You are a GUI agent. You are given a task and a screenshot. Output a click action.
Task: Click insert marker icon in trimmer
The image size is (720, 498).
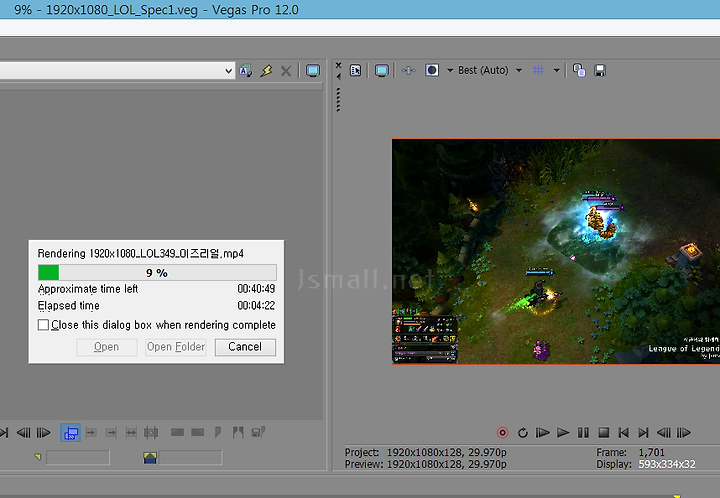218,432
